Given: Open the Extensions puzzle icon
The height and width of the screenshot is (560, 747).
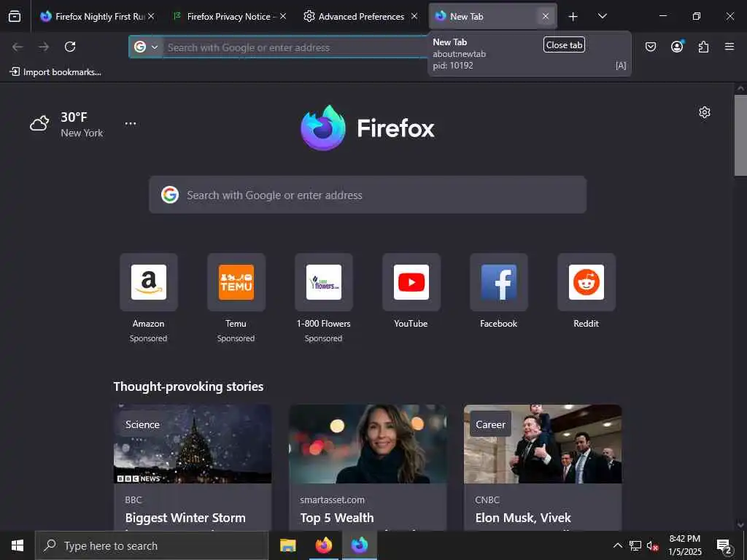Looking at the screenshot, I should point(703,47).
